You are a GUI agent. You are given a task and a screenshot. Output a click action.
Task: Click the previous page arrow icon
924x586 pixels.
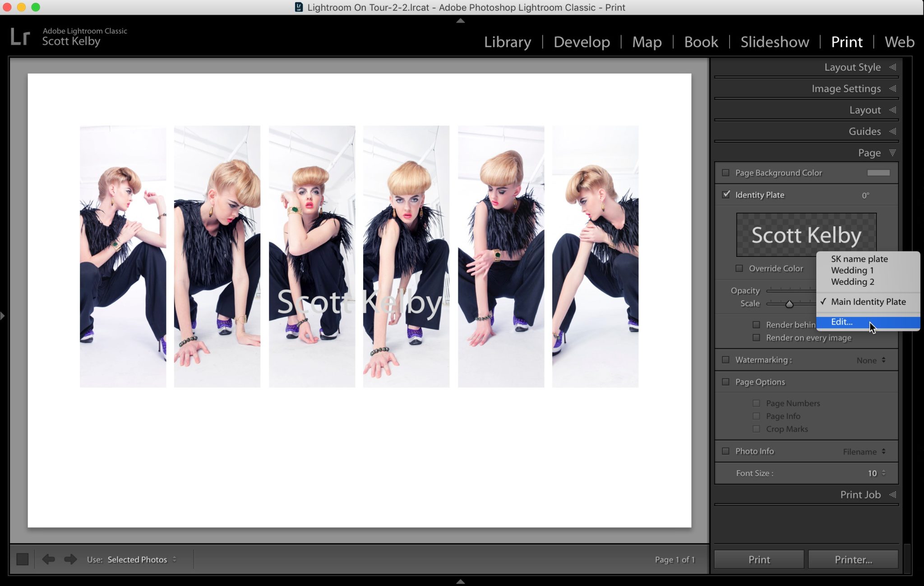50,559
